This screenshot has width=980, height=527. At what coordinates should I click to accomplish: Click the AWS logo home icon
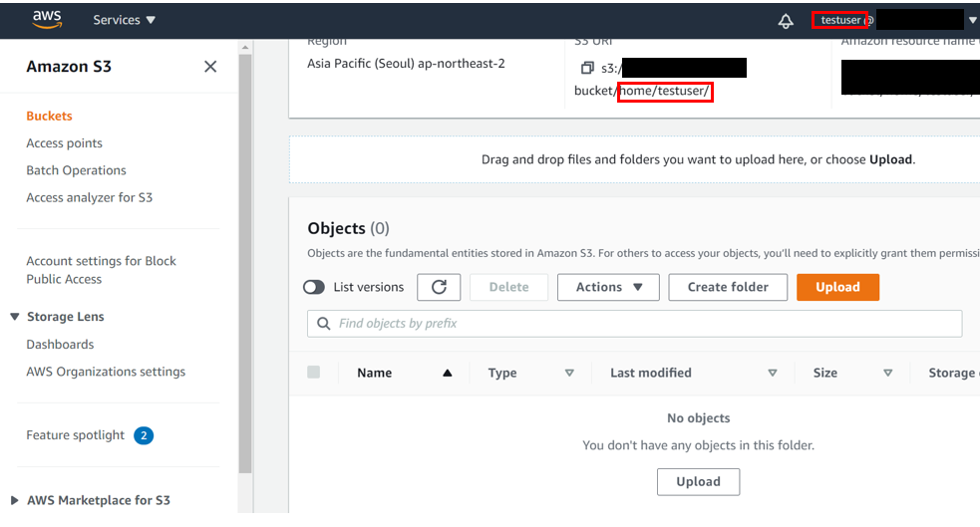[47, 19]
